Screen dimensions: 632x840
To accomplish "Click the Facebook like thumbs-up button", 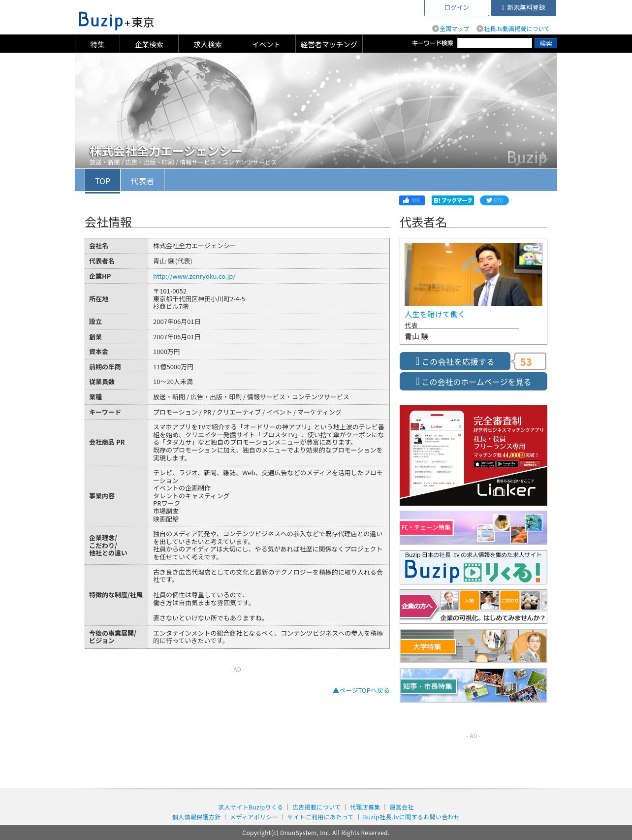I will 411,200.
